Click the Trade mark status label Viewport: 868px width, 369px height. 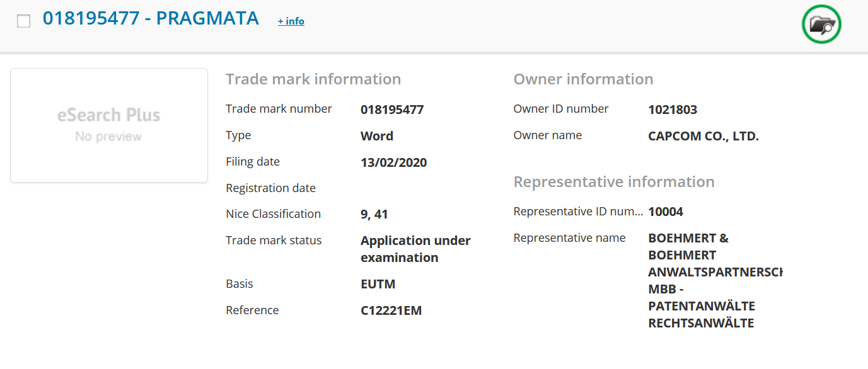pyautogui.click(x=274, y=241)
